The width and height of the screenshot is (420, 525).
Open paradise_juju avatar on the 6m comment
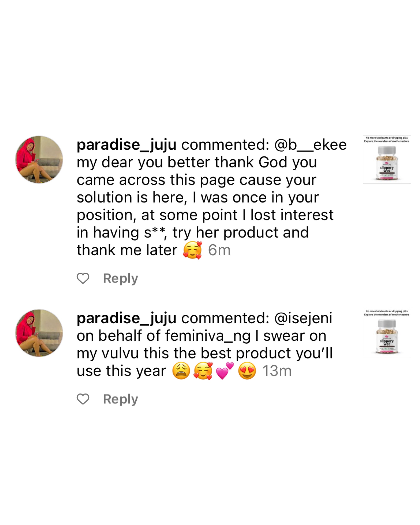tap(39, 160)
